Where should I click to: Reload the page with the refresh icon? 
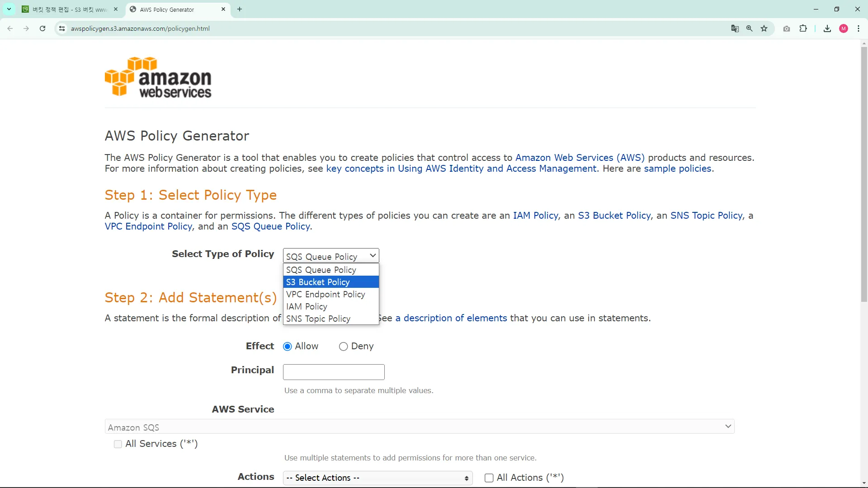42,28
